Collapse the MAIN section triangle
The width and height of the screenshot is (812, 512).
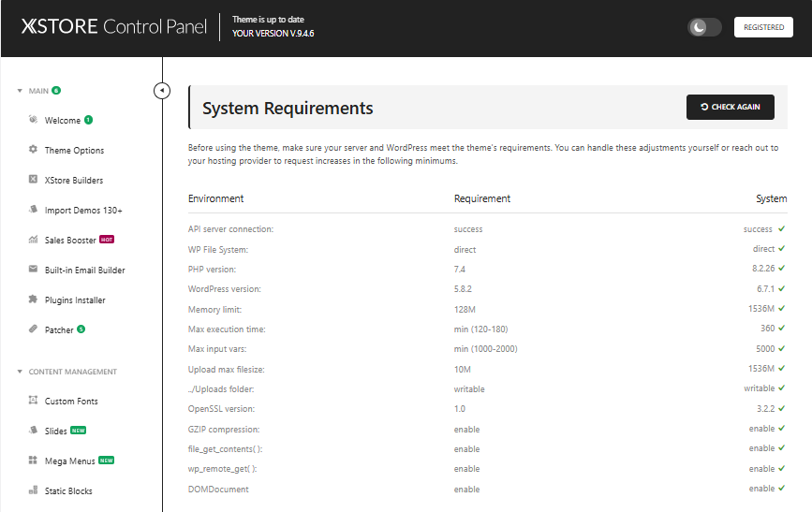(20, 91)
